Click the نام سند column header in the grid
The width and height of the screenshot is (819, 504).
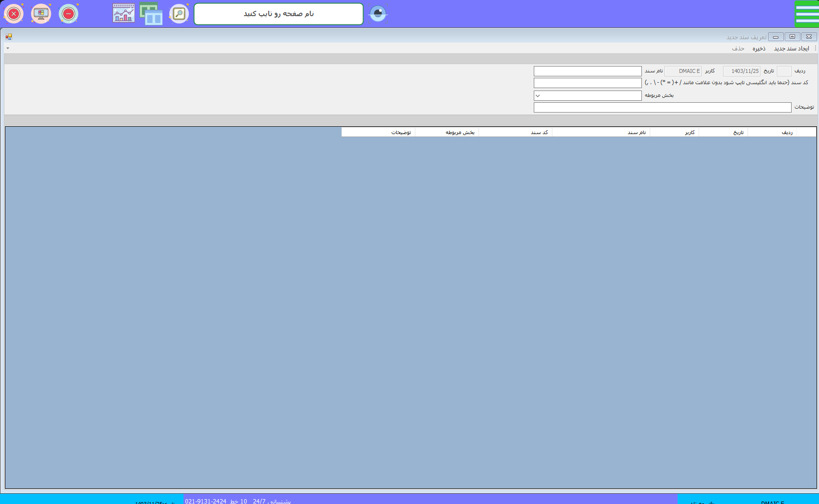pos(601,132)
